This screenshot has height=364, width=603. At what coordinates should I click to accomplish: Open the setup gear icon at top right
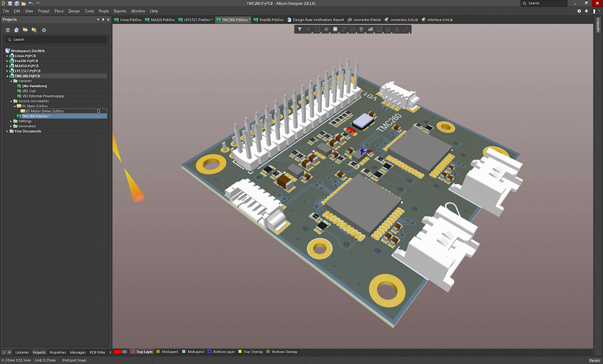click(x=579, y=11)
